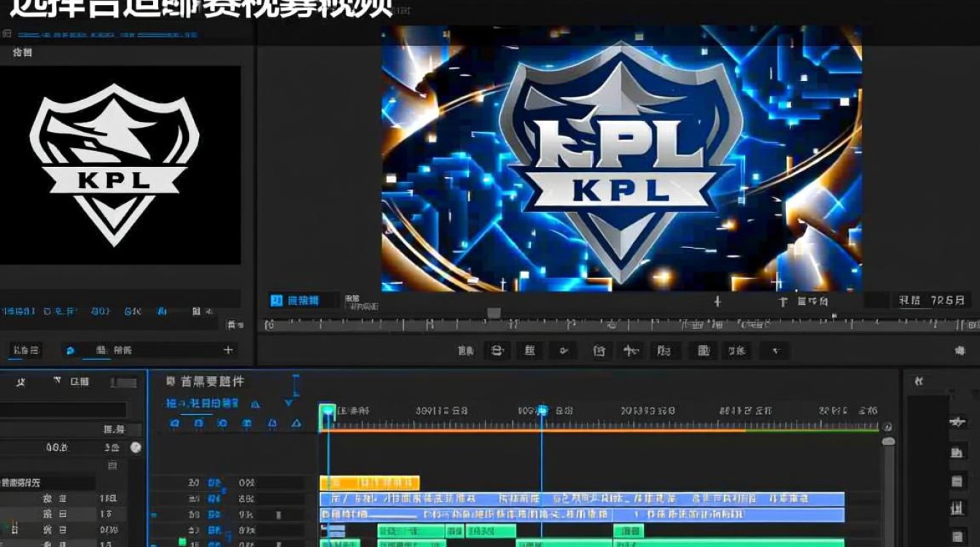The image size is (980, 547).
Task: Click the outlined triangle ending the blue timeline icon row
Action: 296,423
